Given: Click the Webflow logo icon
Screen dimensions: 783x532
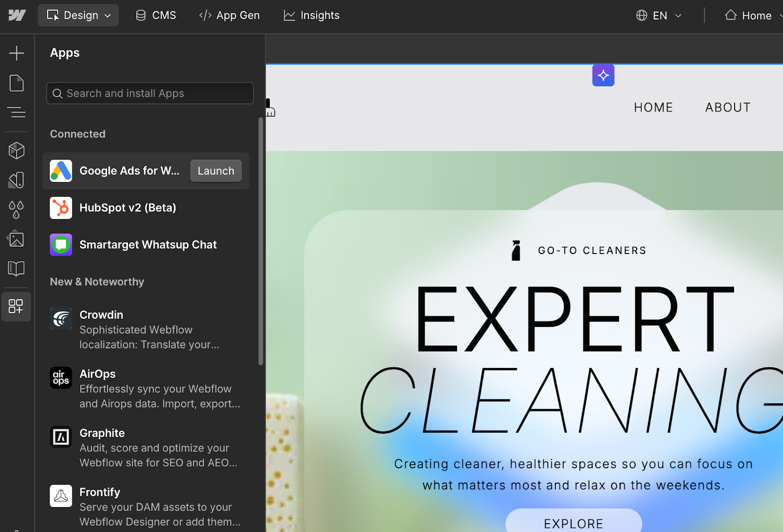Looking at the screenshot, I should (x=17, y=16).
